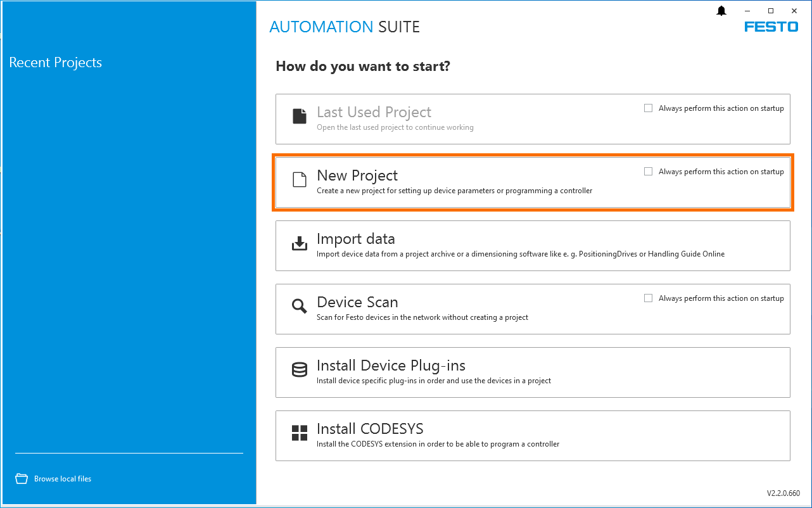Image resolution: width=812 pixels, height=508 pixels.
Task: Click the notification bell icon
Action: [x=721, y=11]
